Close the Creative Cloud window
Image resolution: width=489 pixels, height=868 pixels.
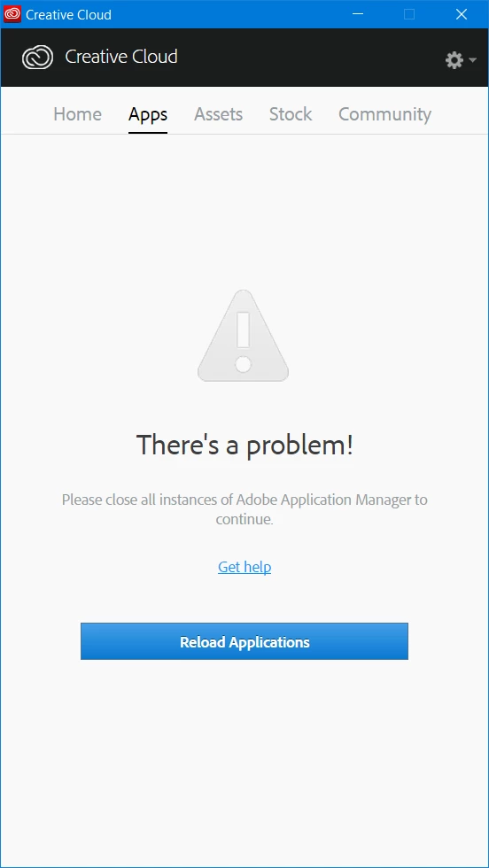(x=462, y=14)
